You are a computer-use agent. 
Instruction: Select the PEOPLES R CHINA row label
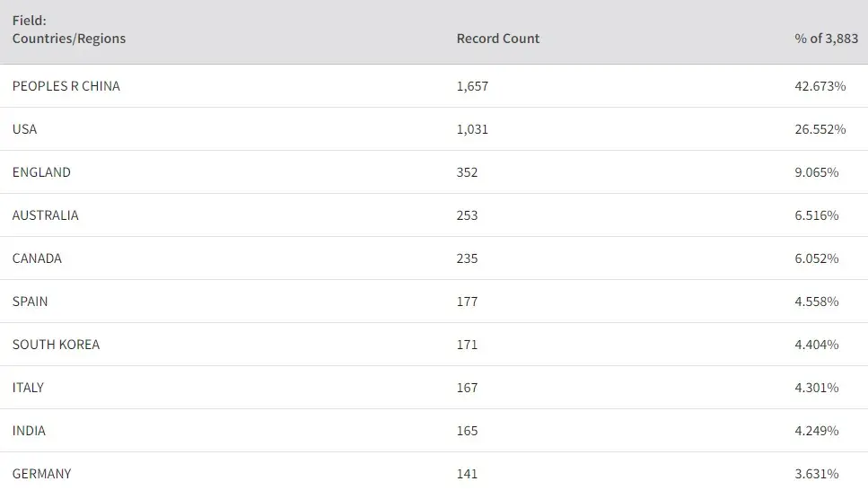(x=66, y=86)
